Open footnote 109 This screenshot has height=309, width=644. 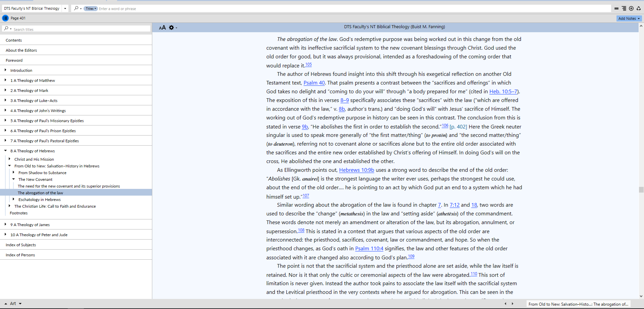[x=411, y=256]
